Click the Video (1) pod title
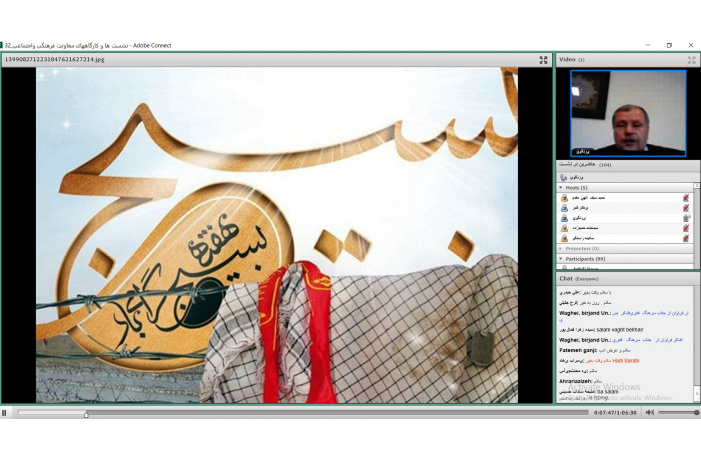Screen dimensions: 701x460 (x=571, y=59)
